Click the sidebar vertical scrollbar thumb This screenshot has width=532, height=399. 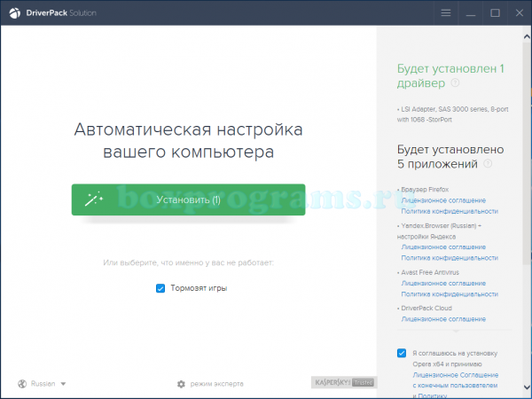tap(527, 153)
